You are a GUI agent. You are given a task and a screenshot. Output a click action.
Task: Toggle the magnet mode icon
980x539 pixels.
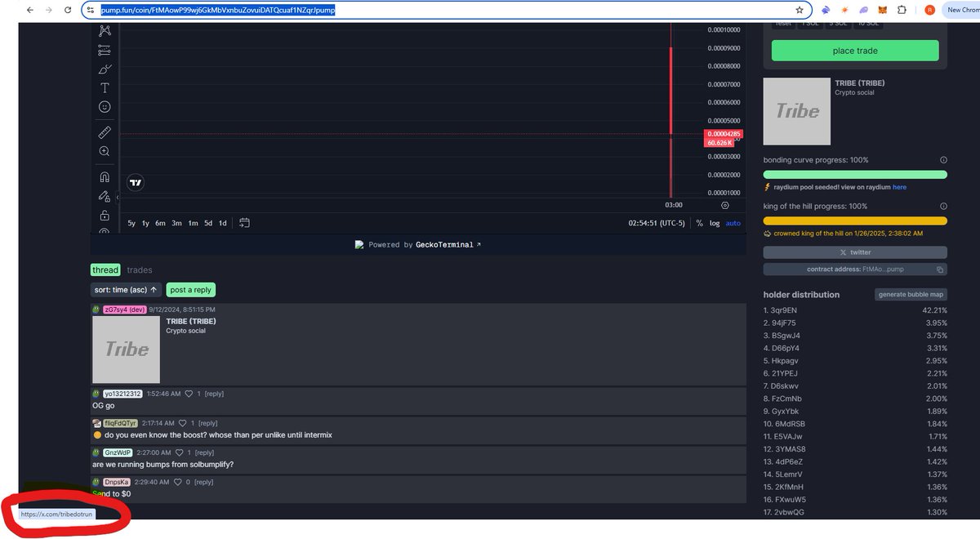[x=105, y=176]
